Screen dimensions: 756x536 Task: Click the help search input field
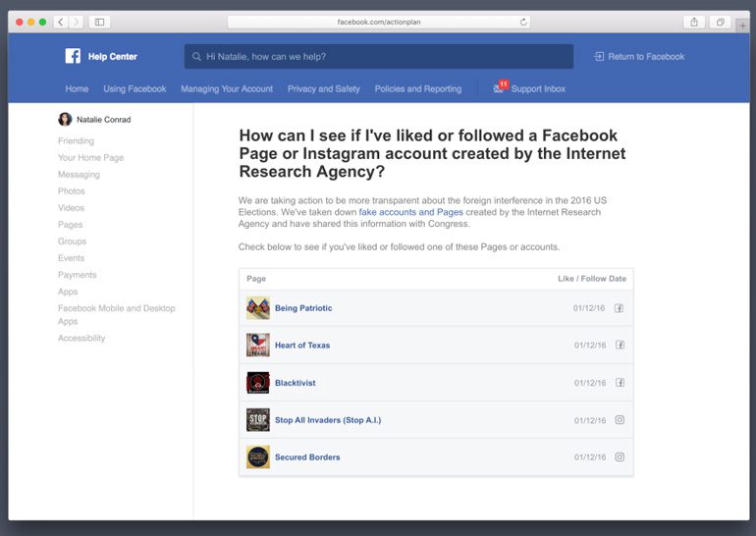(379, 56)
